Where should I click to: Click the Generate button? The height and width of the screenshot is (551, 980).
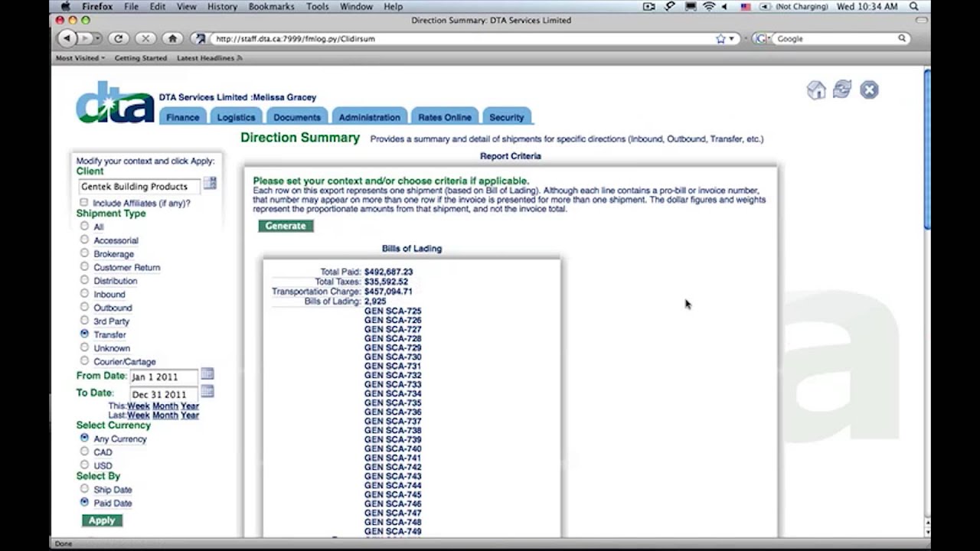(286, 226)
